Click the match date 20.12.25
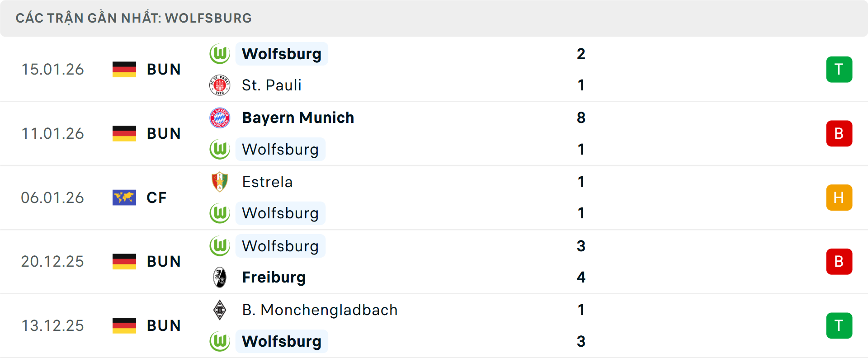Image resolution: width=868 pixels, height=358 pixels. pyautogui.click(x=52, y=261)
